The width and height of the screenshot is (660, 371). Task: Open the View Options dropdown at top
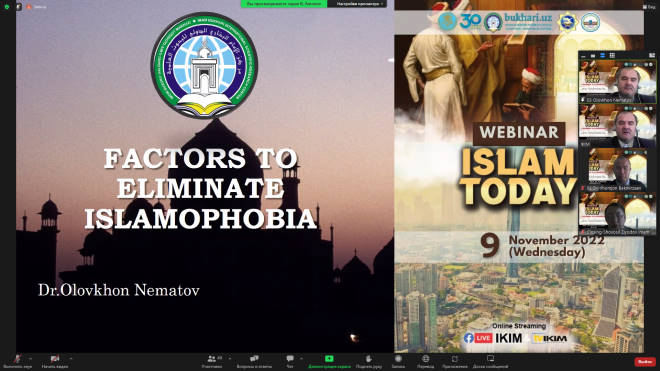coord(359,4)
